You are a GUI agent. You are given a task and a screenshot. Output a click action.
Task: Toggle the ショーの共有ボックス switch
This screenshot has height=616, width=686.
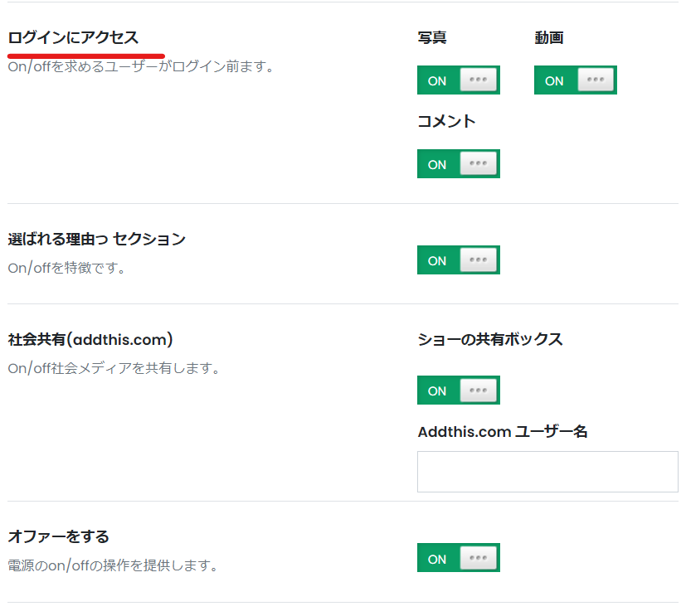pyautogui.click(x=458, y=390)
